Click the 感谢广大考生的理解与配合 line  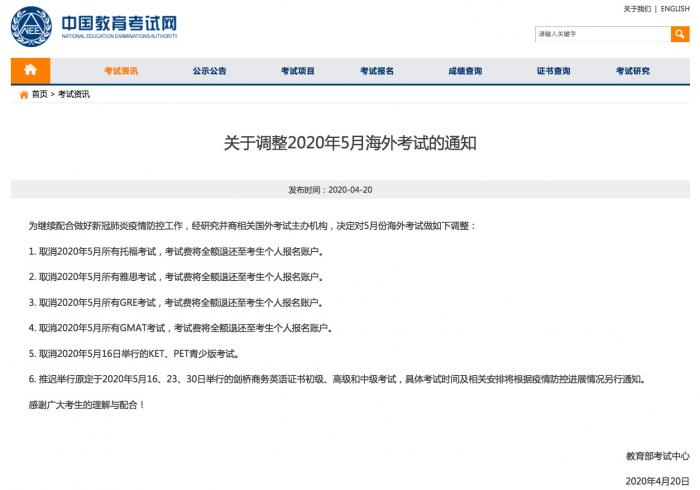(87, 405)
